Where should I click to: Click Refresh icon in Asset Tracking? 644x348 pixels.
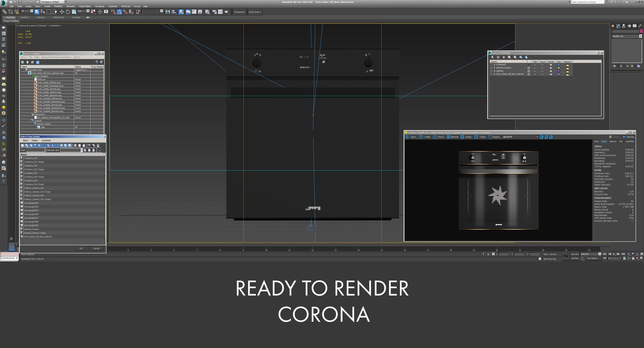click(x=22, y=62)
